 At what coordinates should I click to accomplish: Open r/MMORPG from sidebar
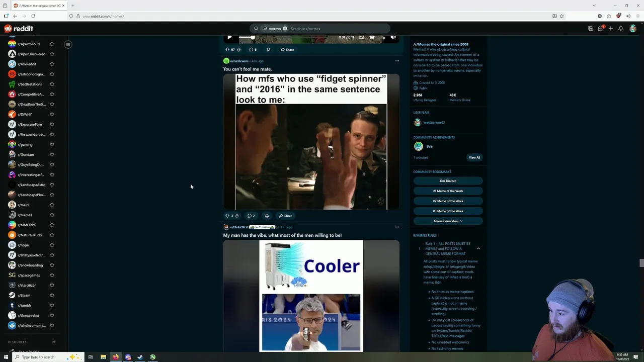27,225
